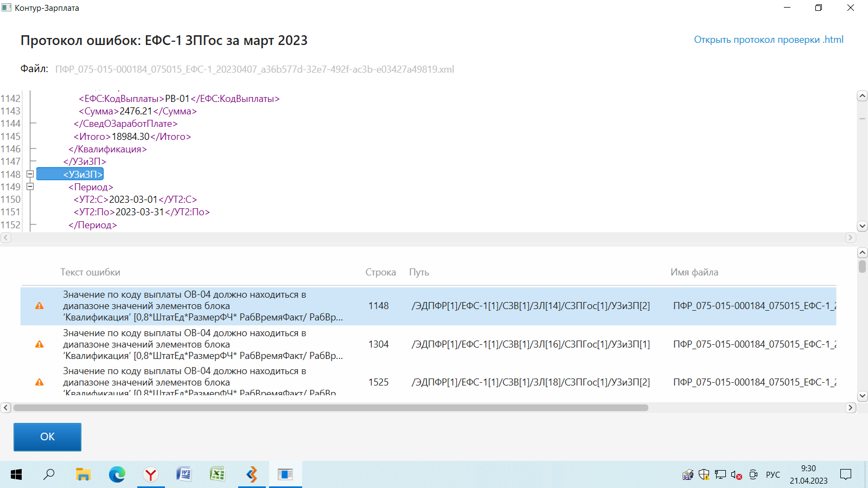Image resolution: width=868 pixels, height=488 pixels.
Task: Sort by the Путь column header
Action: (419, 272)
